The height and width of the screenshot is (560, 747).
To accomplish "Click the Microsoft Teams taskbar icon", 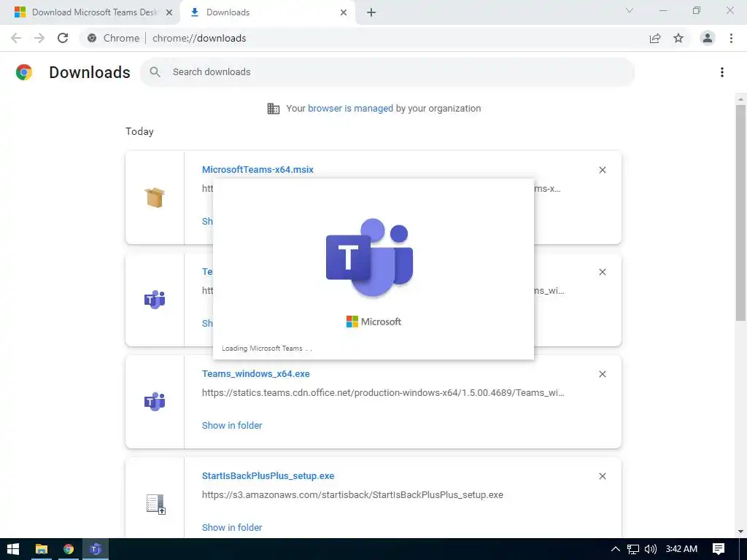I will (x=96, y=549).
